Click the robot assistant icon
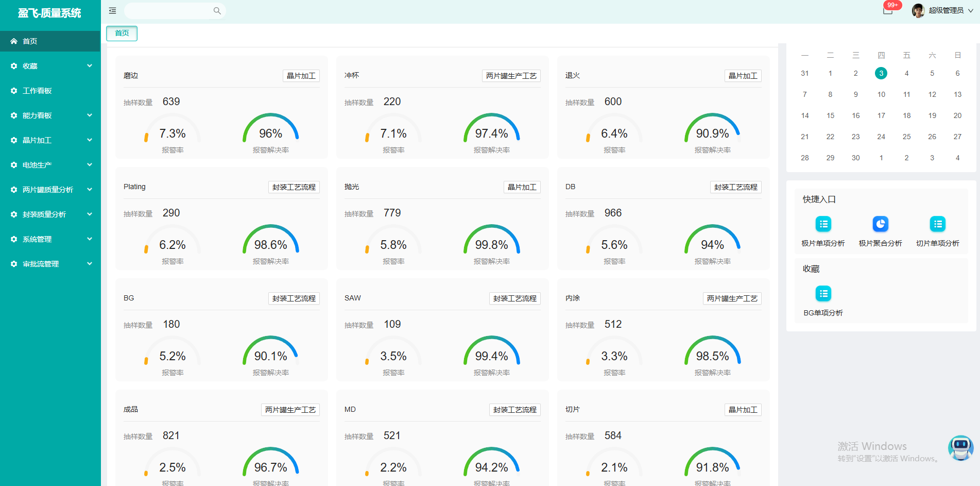This screenshot has width=980, height=486. 960,448
